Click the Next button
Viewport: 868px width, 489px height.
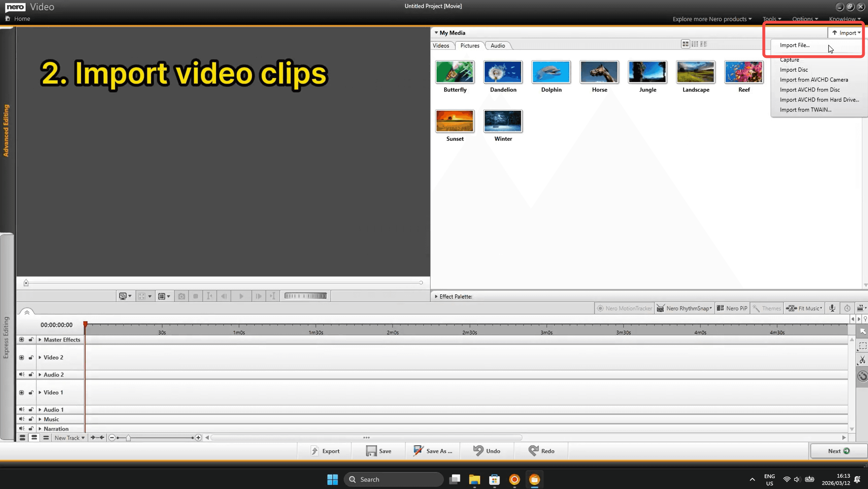point(838,451)
